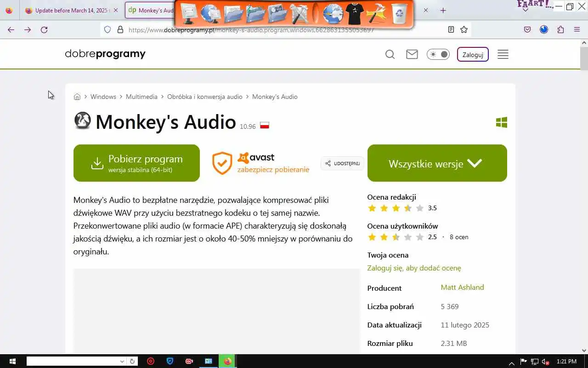Reload the current page
The image size is (588, 368).
44,29
